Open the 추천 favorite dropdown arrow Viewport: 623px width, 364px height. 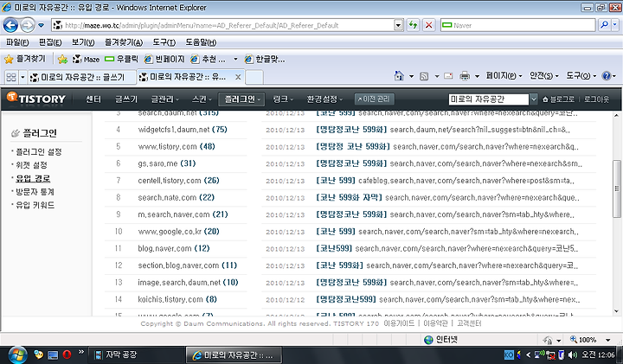coord(235,60)
